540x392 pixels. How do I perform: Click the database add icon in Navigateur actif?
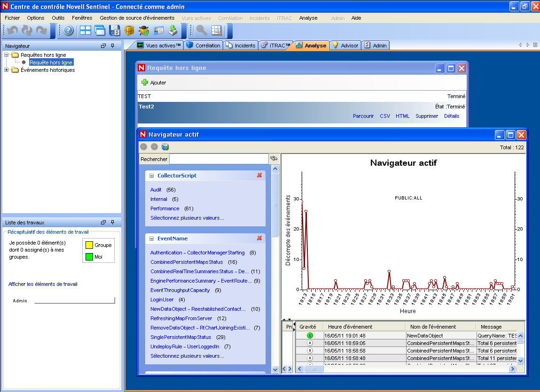pyautogui.click(x=165, y=147)
